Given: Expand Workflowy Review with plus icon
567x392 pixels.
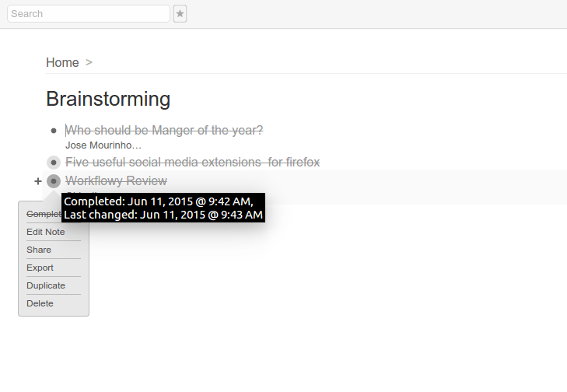Looking at the screenshot, I should coord(38,180).
